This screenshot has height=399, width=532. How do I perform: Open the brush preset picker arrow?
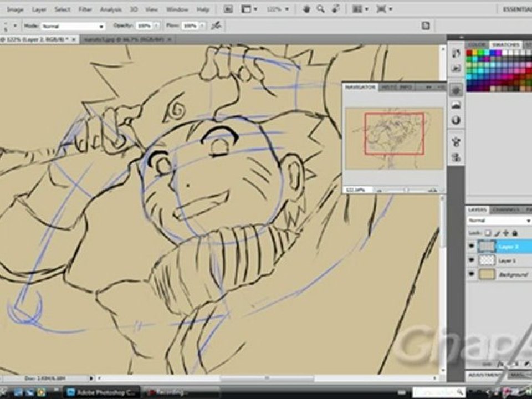(14, 25)
